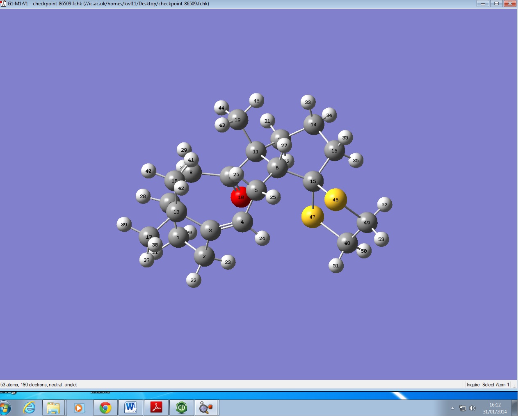
Task: Select hydrogen atom 25 in the molecule
Action: 273,197
